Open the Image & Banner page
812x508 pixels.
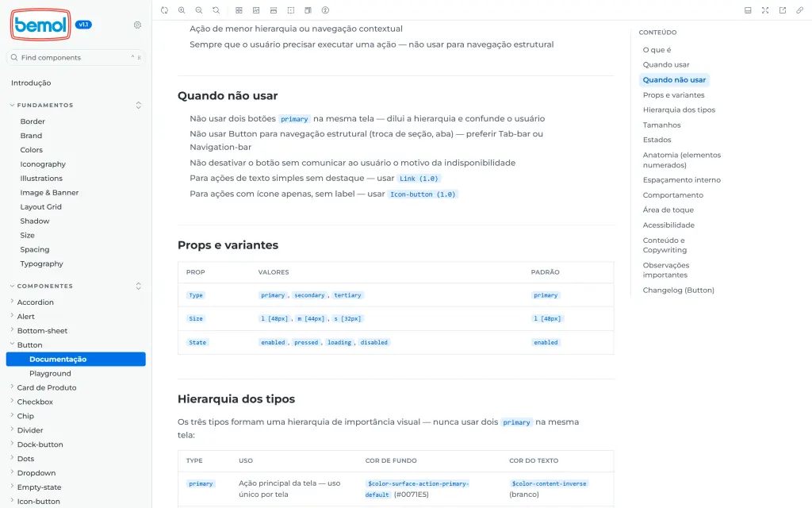point(49,192)
